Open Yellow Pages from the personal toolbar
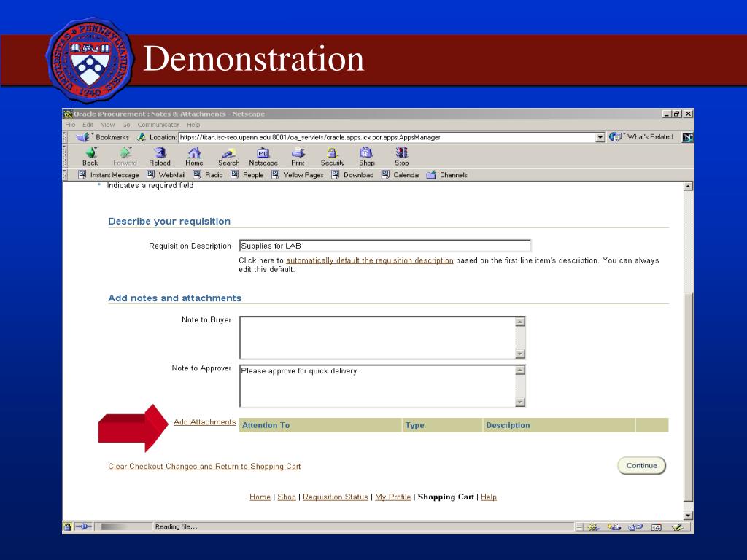The image size is (747, 560). click(298, 175)
